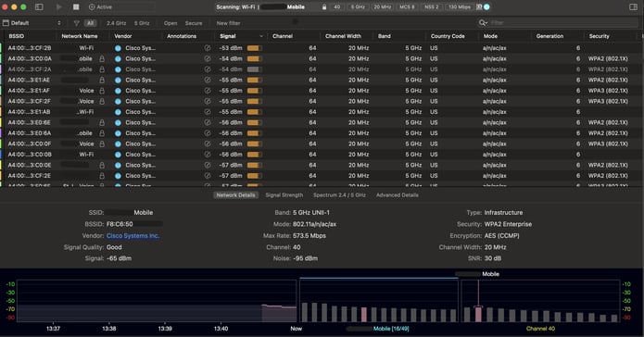Click Cisco vendor icon in A4:00:...3:CF:2B row
The width and height of the screenshot is (644, 337).
[118, 48]
